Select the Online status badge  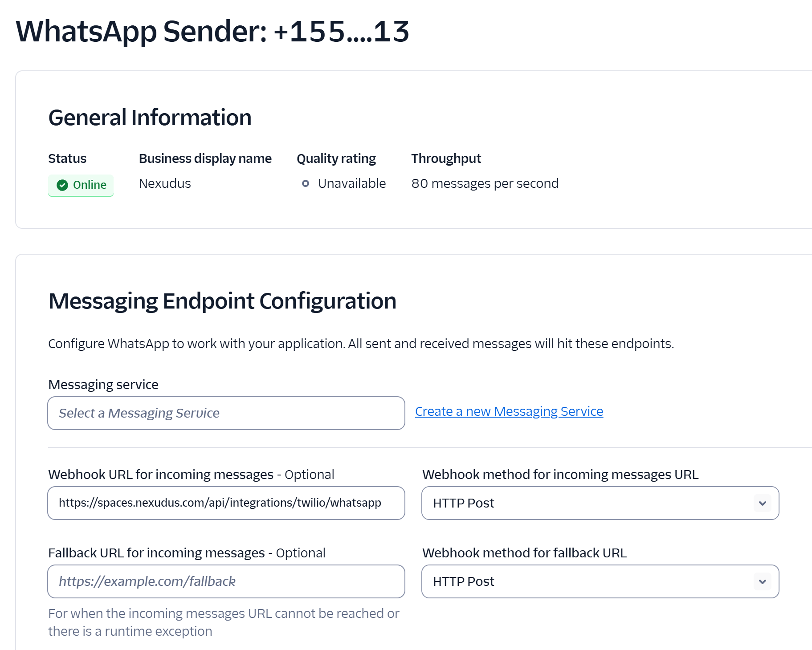coord(81,185)
